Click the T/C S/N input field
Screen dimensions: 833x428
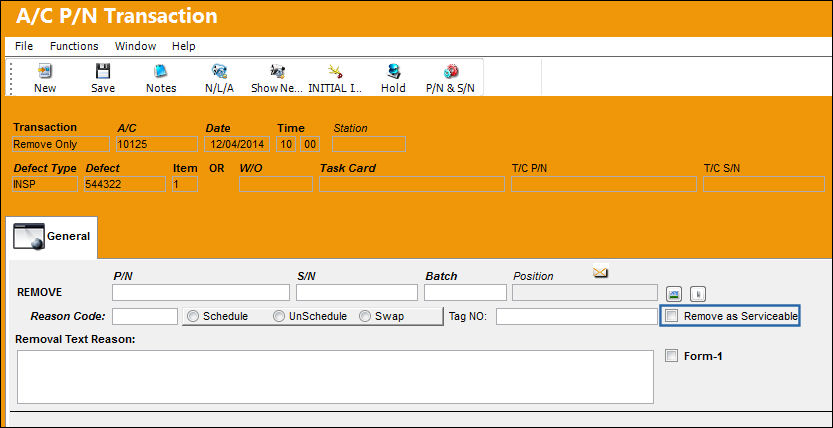(764, 184)
